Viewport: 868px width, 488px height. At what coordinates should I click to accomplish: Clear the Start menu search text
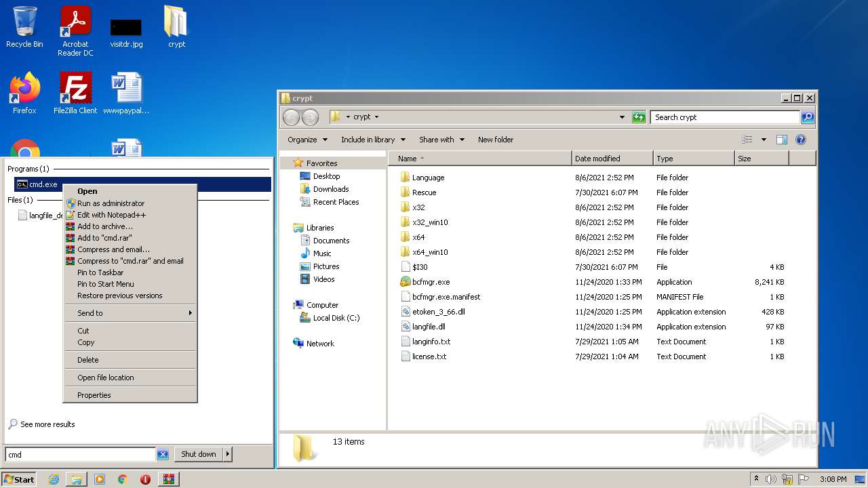(x=163, y=455)
